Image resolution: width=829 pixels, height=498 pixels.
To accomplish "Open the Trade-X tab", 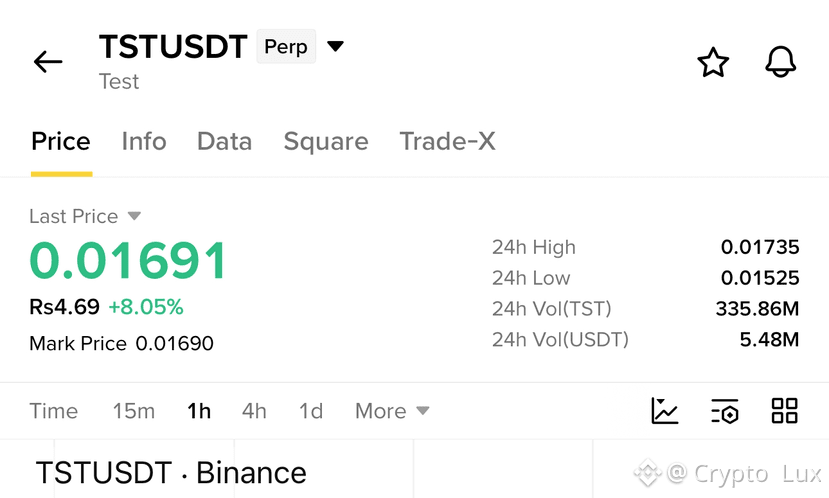I will pos(447,142).
